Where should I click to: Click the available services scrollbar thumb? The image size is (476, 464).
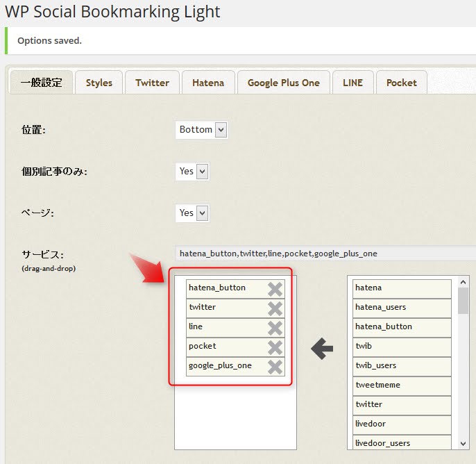click(463, 301)
